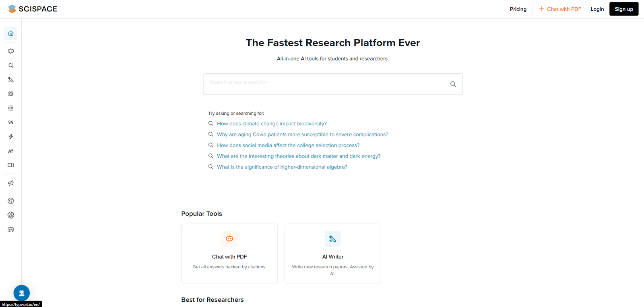
Task: Open the AI Writer tool card
Action: click(332, 254)
